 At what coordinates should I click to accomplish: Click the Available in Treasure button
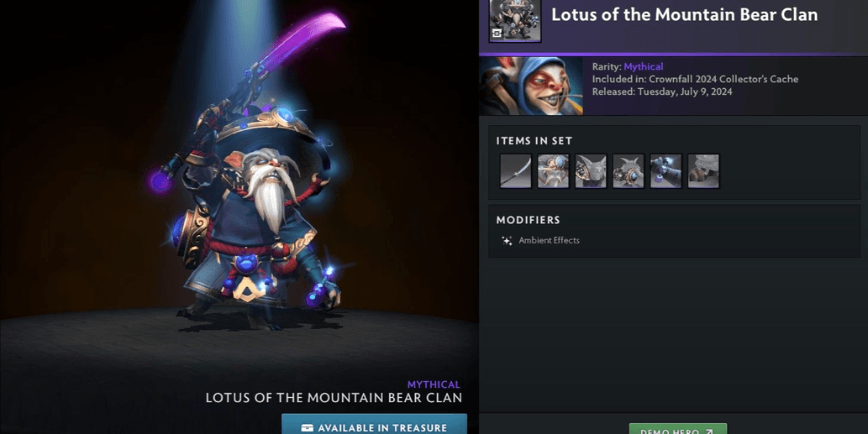pyautogui.click(x=374, y=424)
